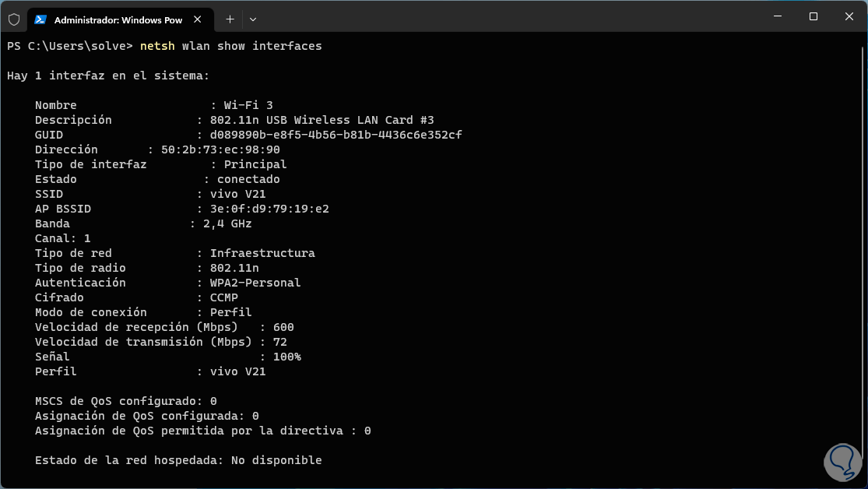Click the "No disponible" hosted network status
Screen dimensions: 868x489
point(276,460)
